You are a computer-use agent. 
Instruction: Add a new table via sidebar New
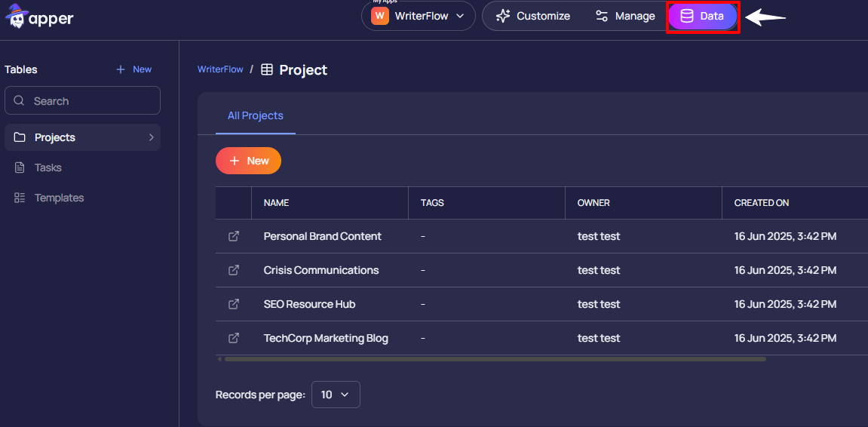pyautogui.click(x=134, y=69)
